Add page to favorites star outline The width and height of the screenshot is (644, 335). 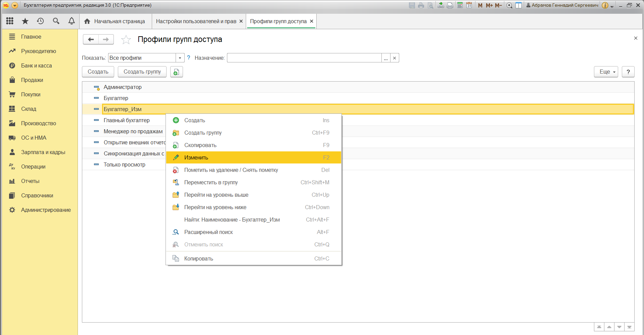(126, 40)
